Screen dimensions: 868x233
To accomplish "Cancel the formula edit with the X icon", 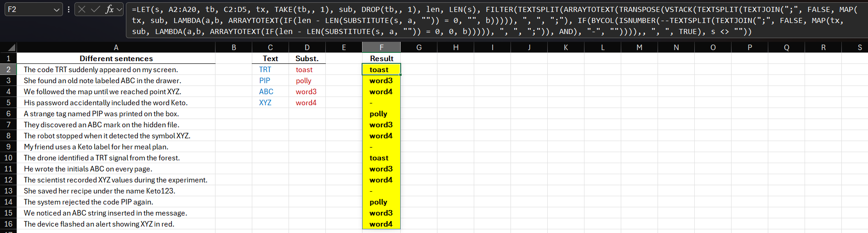I will pyautogui.click(x=82, y=9).
